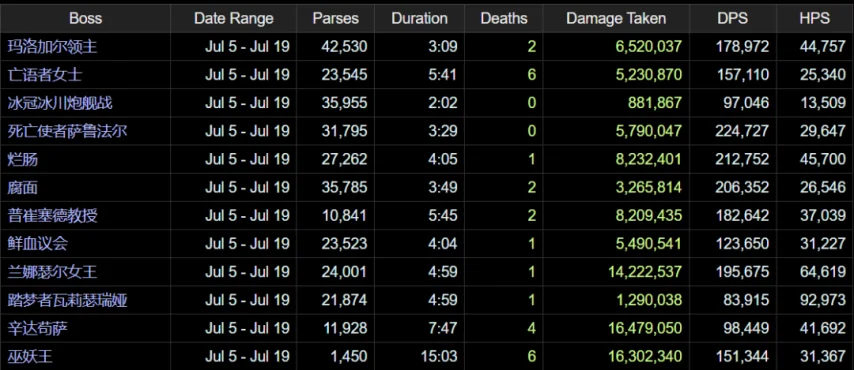Image resolution: width=854 pixels, height=370 pixels.
Task: Open the 踏梦者瓦莉瑟瑞娅 boss link
Action: [x=68, y=300]
